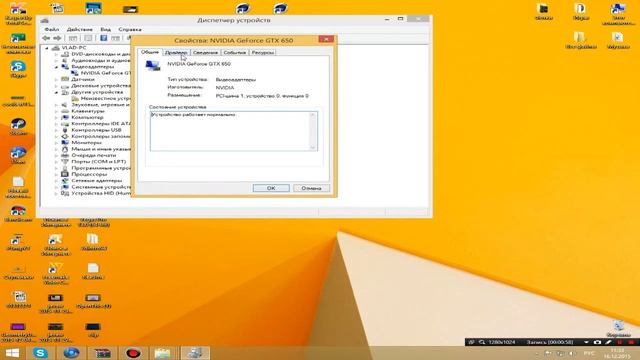Open the Справка menu
The width and height of the screenshot is (640, 360).
pyautogui.click(x=130, y=29)
